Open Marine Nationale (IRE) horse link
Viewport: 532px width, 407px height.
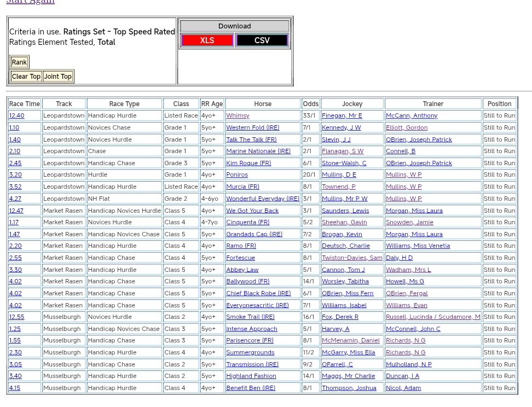(x=258, y=151)
